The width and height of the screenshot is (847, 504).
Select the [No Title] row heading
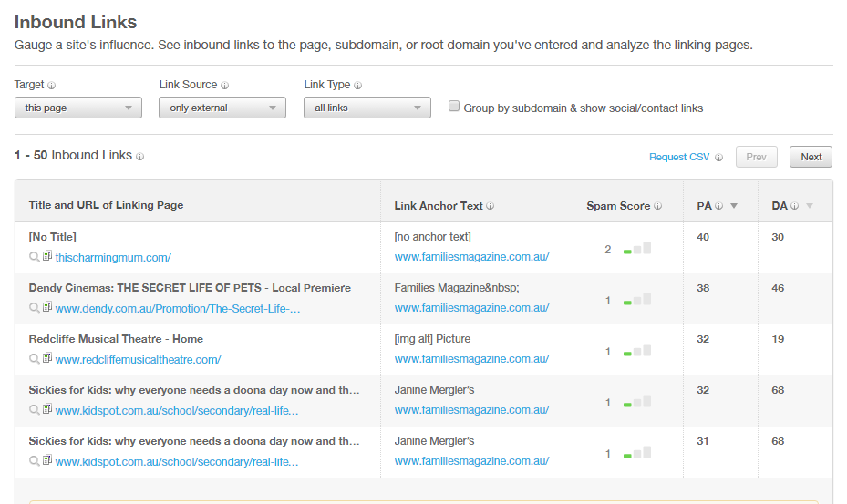pos(52,237)
